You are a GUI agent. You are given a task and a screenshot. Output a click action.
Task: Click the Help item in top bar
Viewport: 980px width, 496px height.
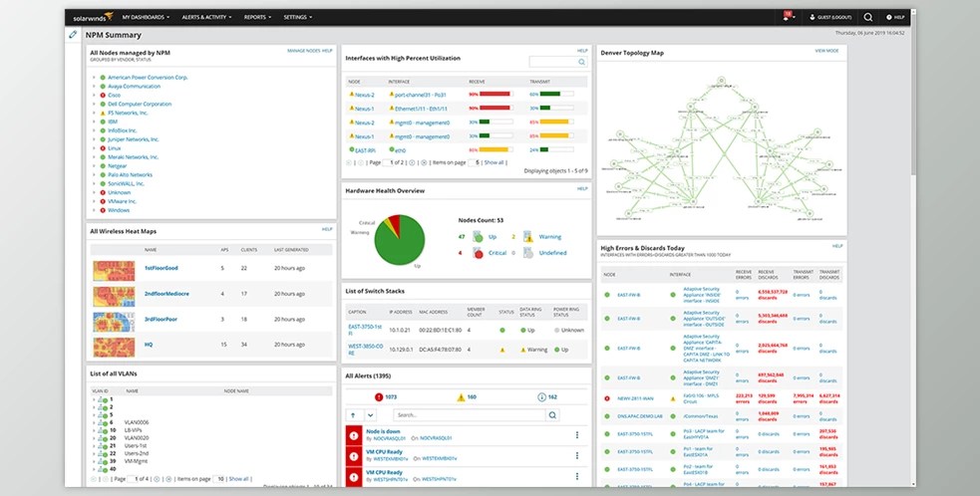(x=895, y=18)
